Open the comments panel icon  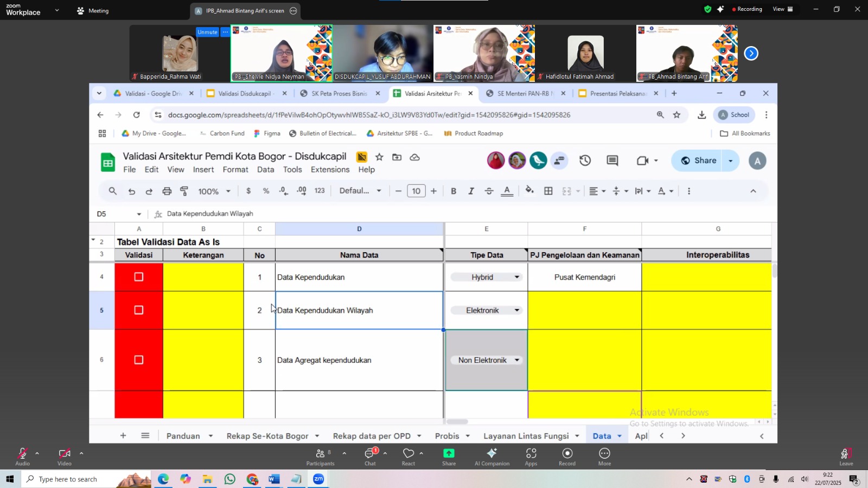tap(612, 160)
